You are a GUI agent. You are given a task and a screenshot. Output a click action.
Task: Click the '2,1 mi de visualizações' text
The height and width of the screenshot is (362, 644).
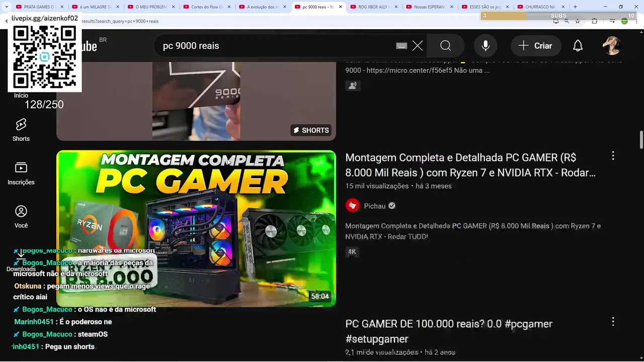pos(382,352)
